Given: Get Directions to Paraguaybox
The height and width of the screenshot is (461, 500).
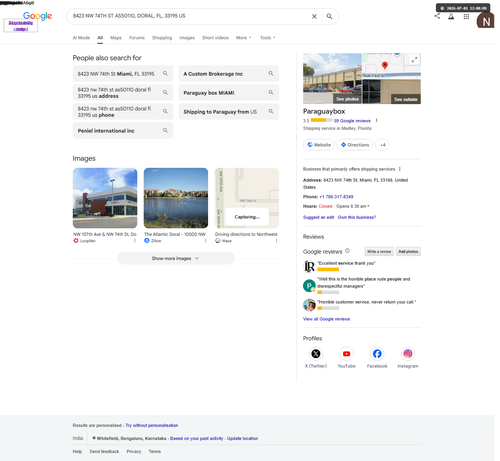Looking at the screenshot, I should pyautogui.click(x=355, y=145).
